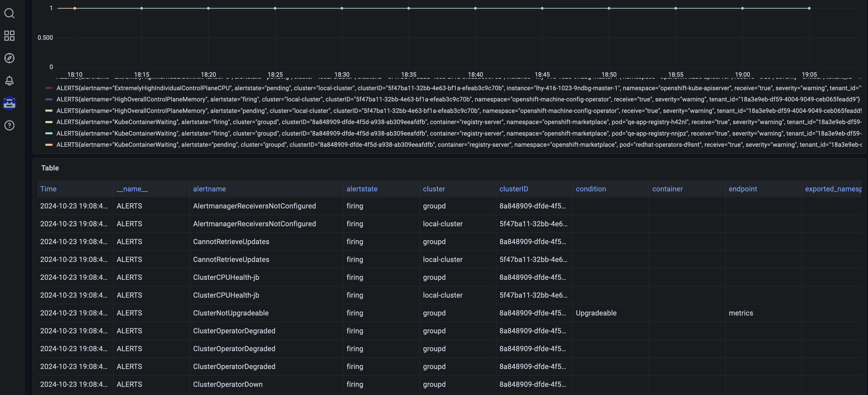Click the 18:30 data point on the graph

(x=342, y=8)
